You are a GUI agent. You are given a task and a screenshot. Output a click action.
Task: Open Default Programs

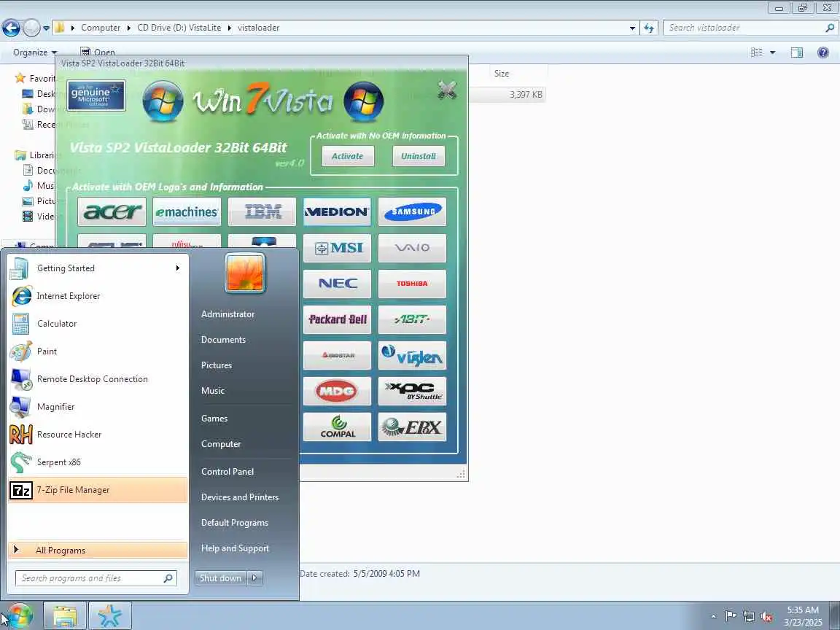[235, 523]
